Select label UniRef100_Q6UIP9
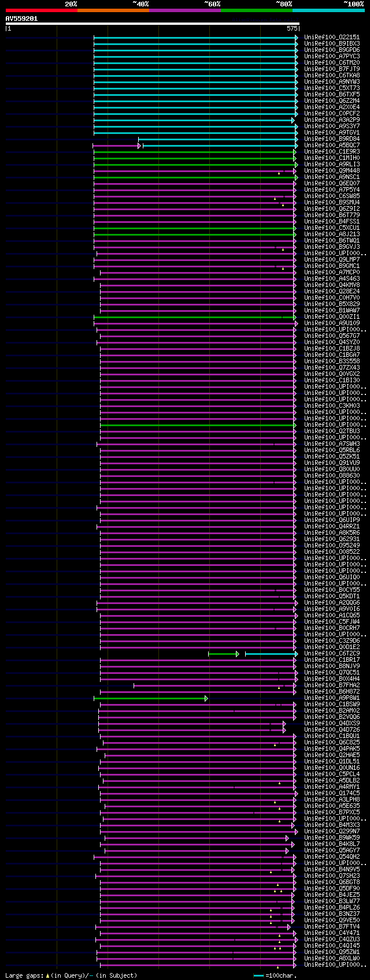This screenshot has width=370, height=980. [332, 520]
